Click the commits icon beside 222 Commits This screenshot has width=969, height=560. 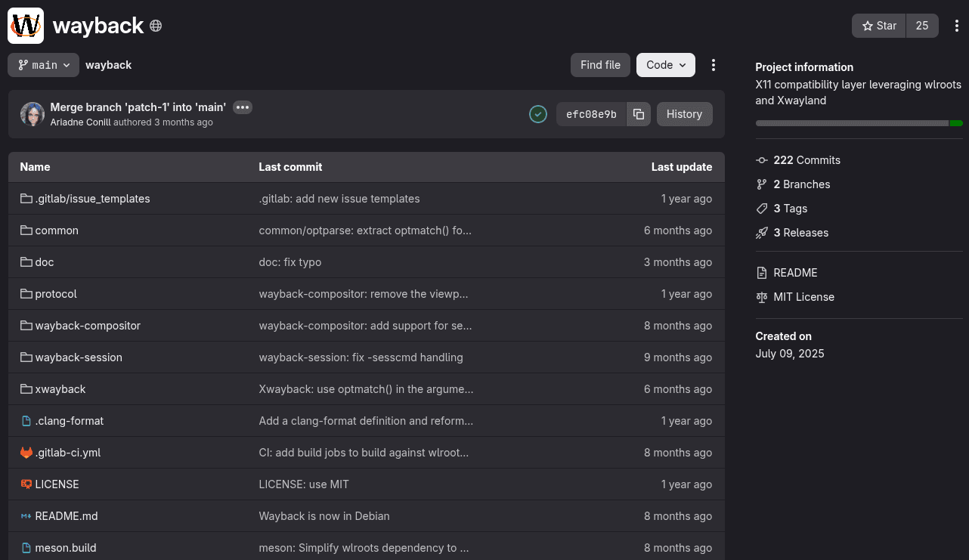[x=762, y=160]
